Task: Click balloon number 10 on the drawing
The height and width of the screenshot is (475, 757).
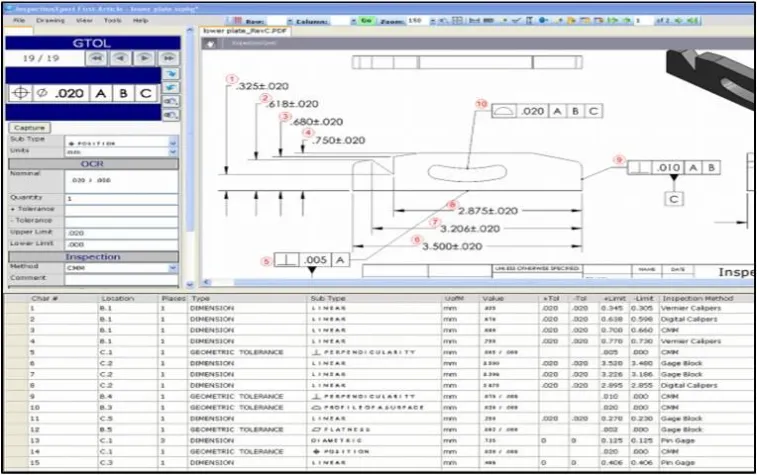Action: tap(481, 103)
